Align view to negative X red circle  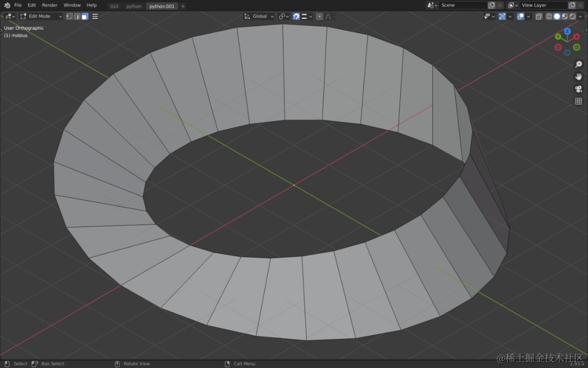click(x=558, y=47)
